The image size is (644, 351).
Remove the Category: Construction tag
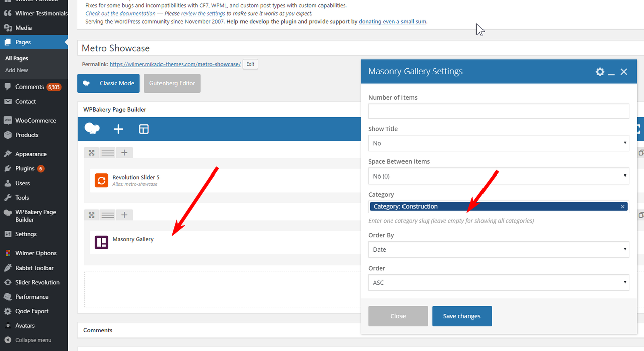[622, 207]
